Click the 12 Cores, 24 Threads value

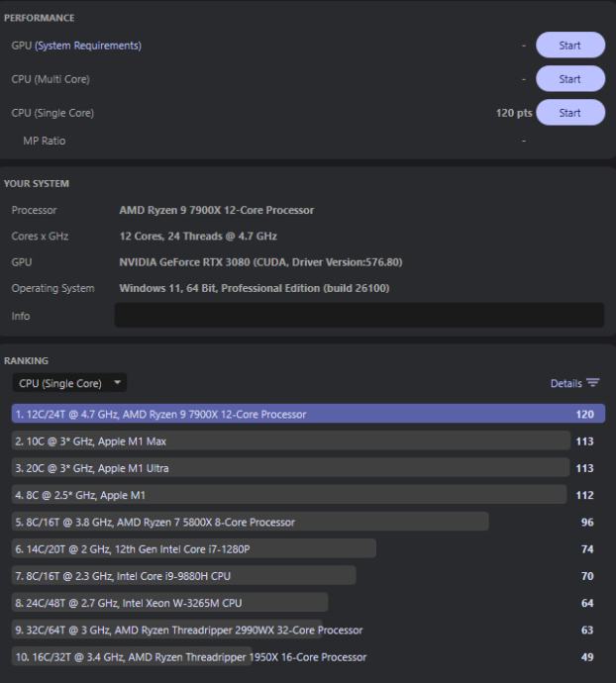click(198, 237)
